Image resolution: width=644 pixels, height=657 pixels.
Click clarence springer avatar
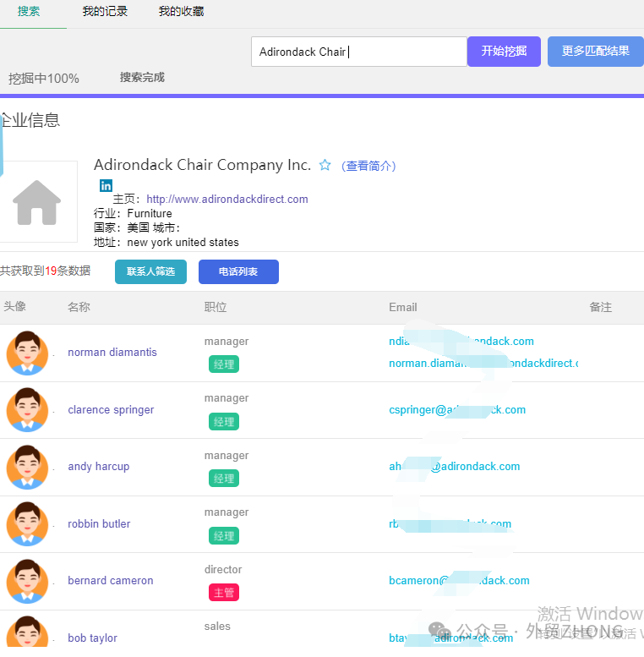point(27,409)
